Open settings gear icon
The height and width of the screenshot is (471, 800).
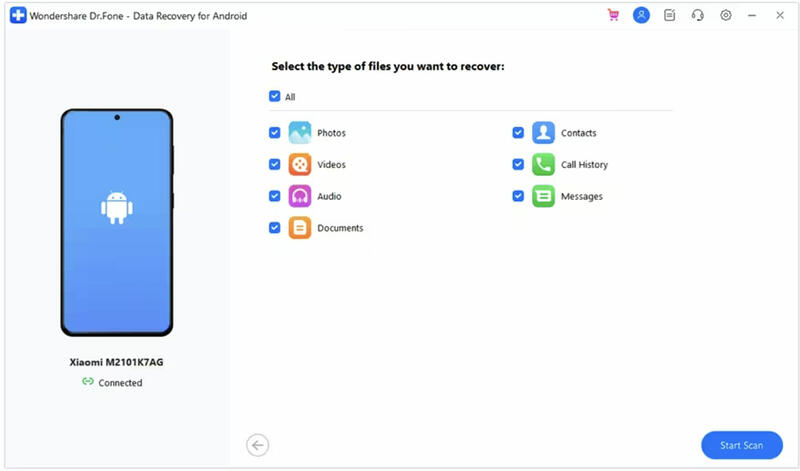(726, 15)
